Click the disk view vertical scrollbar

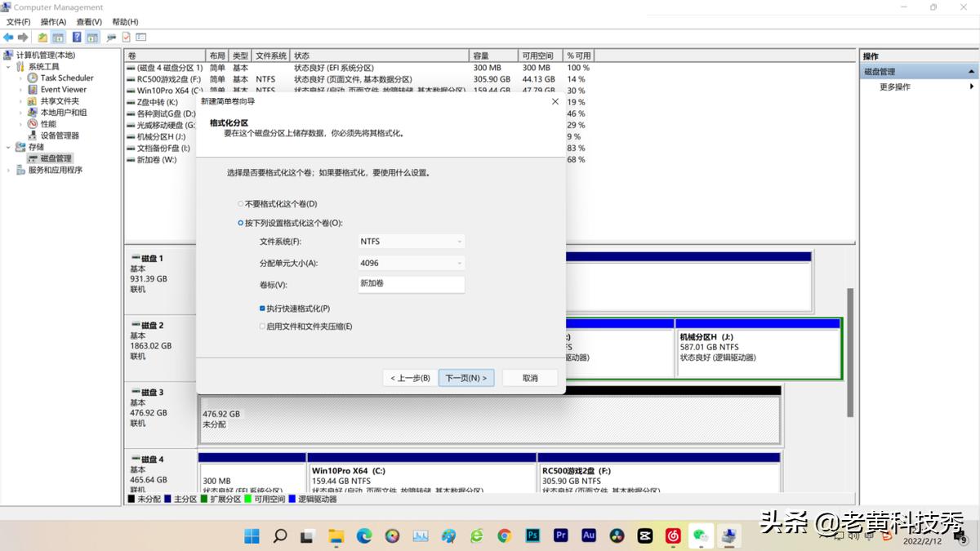[850, 351]
